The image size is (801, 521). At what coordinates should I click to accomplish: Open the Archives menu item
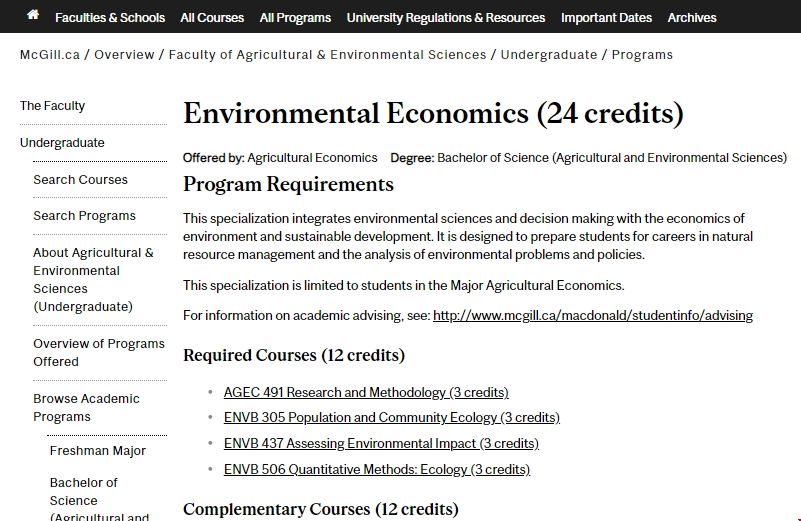[x=692, y=18]
